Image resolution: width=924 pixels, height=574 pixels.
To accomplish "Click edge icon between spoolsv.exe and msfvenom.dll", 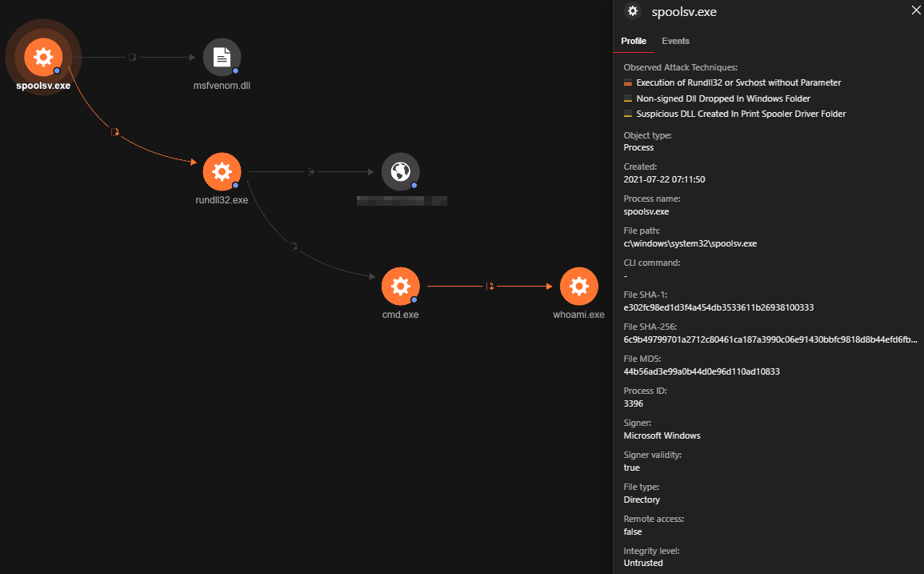I will click(x=133, y=57).
